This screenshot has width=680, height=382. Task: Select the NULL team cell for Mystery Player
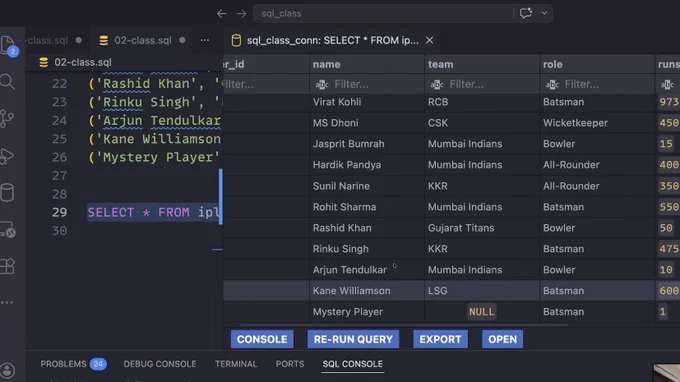pyautogui.click(x=482, y=312)
